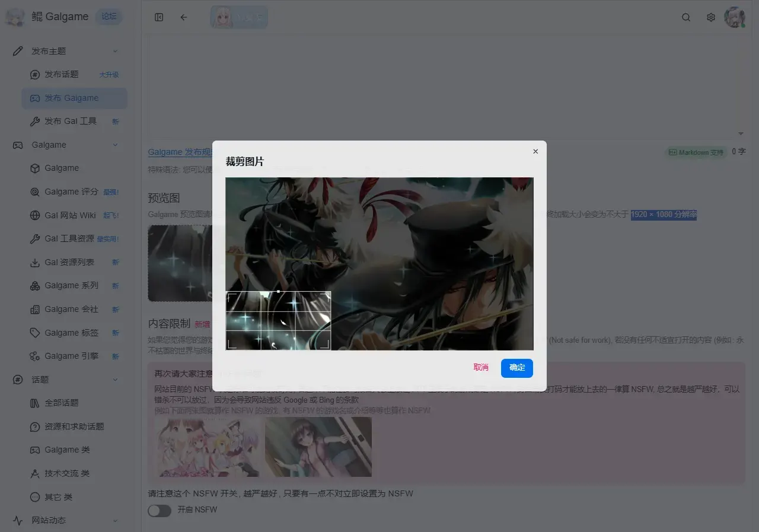Open the 其它 类 sidebar item
Viewport: 759px width, 532px height.
pos(74,497)
